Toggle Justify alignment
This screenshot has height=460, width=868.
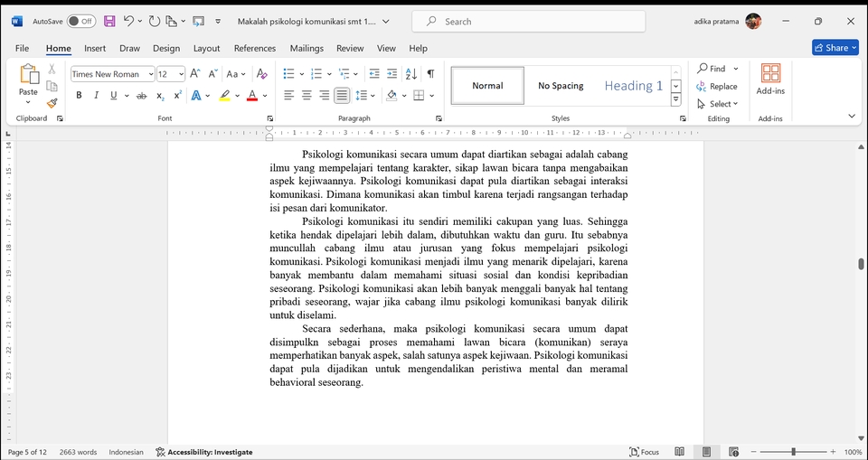coord(342,96)
